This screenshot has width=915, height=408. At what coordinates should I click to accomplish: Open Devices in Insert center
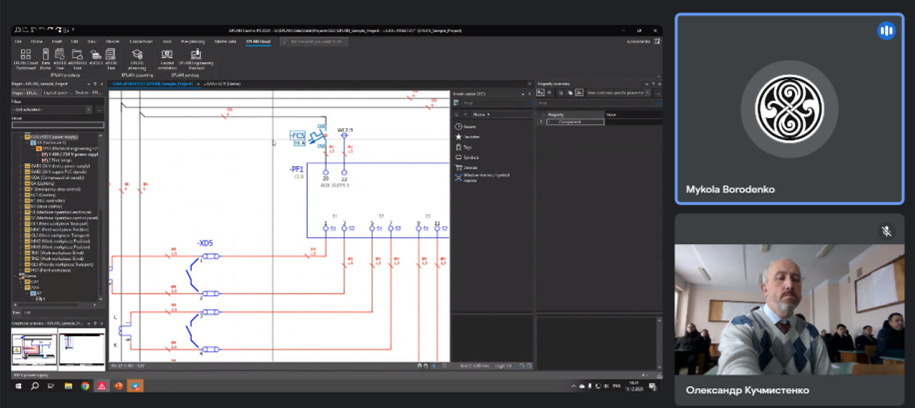click(467, 168)
